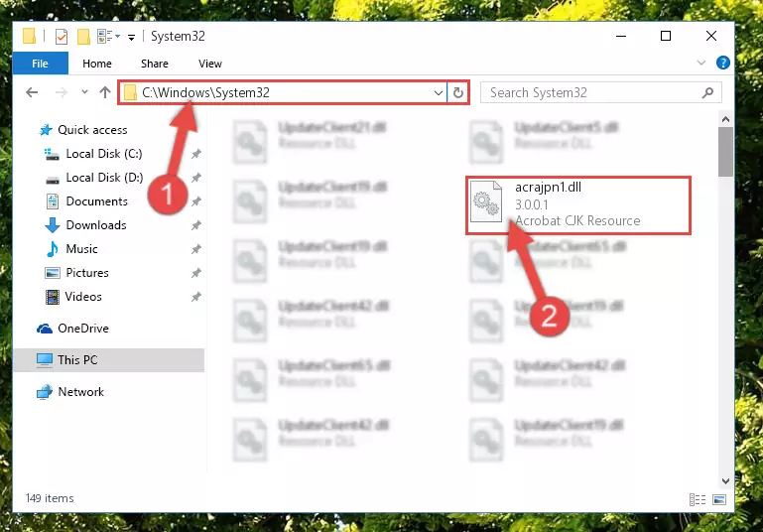Click the acrajpn1.dll gear file icon
The image size is (763, 532).
[486, 201]
